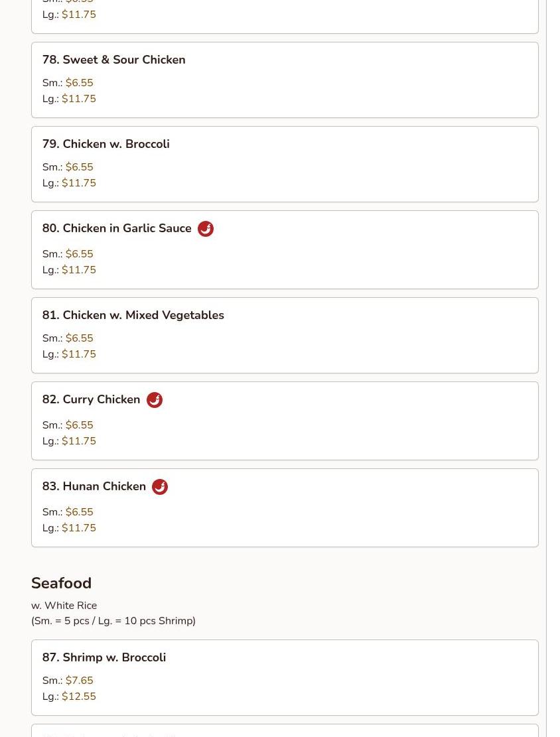Select the small $6.55 Chicken w. Mixed Vegetables price

pos(79,338)
